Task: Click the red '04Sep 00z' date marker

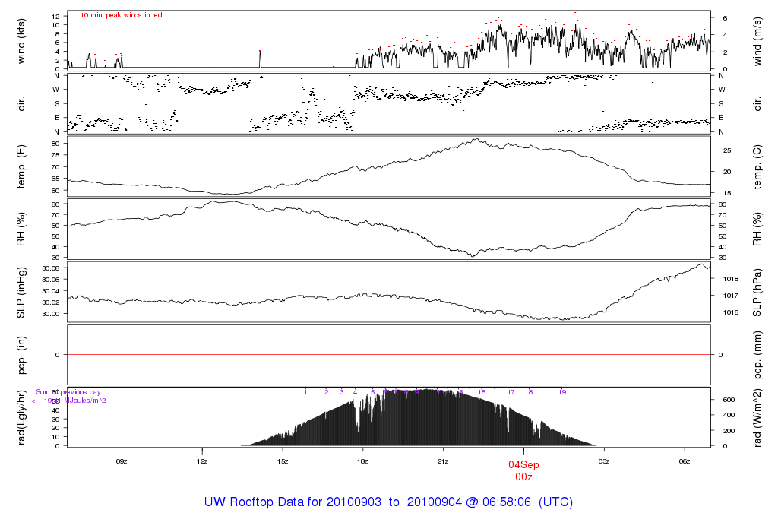Action: click(x=523, y=470)
